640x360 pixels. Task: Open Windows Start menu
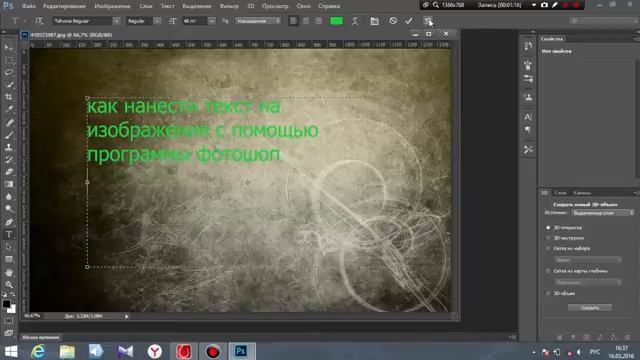tap(11, 351)
